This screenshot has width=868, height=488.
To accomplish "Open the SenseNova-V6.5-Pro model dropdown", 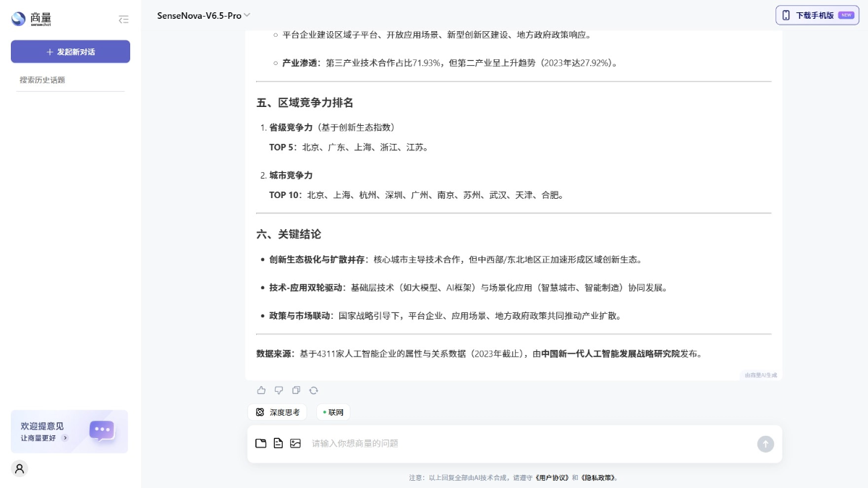I will [203, 14].
